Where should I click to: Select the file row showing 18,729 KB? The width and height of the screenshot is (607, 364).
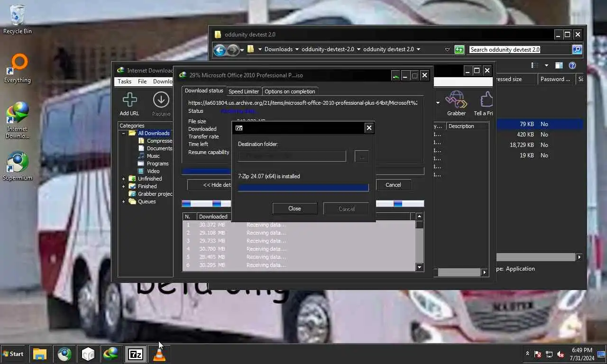[x=540, y=145]
